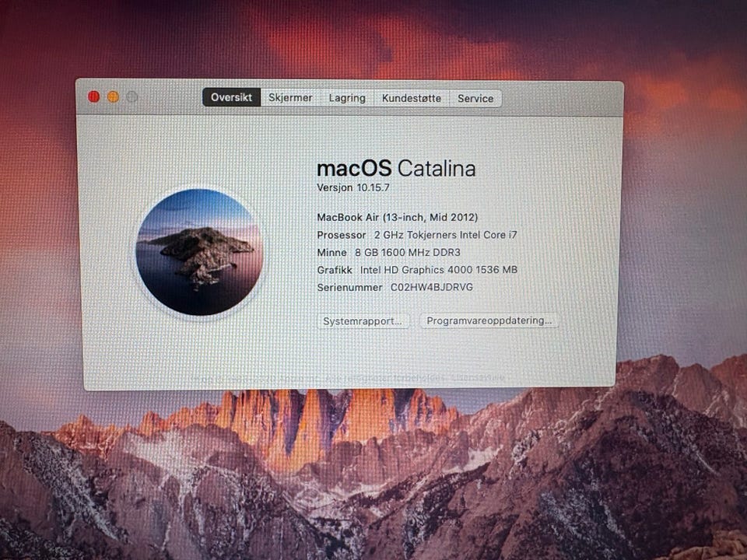
Task: Click the 'Serienummer' label
Action: coord(349,288)
